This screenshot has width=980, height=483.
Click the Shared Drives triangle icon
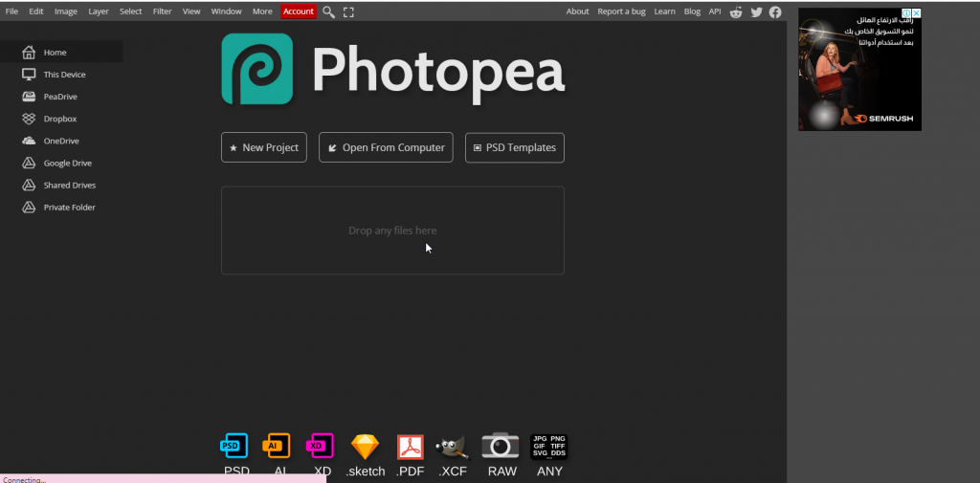pos(29,185)
